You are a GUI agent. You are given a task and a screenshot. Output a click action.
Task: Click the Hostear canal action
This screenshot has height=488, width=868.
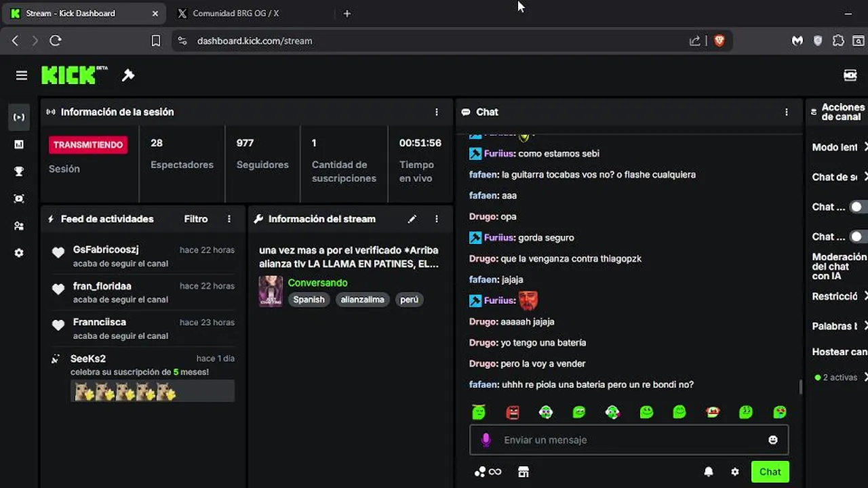coord(840,352)
